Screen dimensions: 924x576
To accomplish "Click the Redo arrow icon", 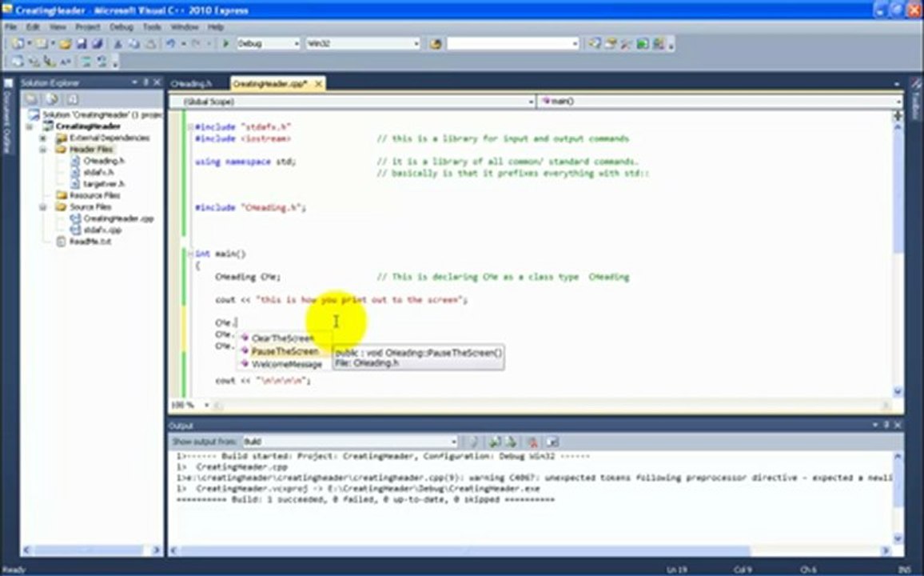I will [x=197, y=44].
